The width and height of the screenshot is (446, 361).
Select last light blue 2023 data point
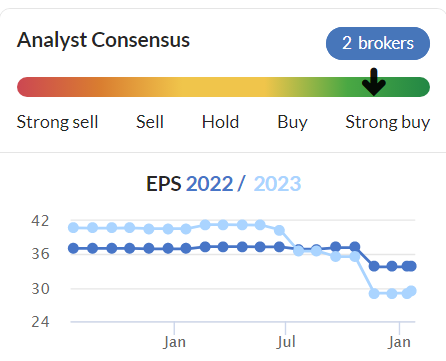(411, 291)
